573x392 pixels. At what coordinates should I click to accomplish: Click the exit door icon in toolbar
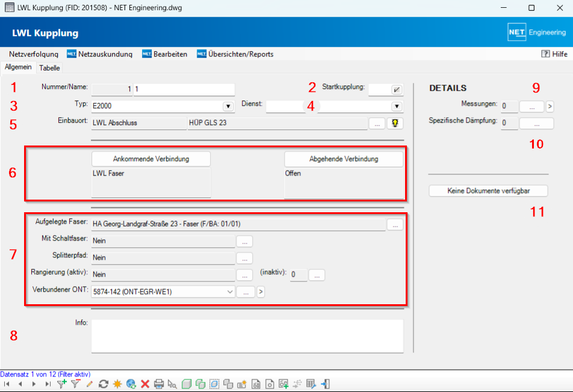tap(326, 384)
